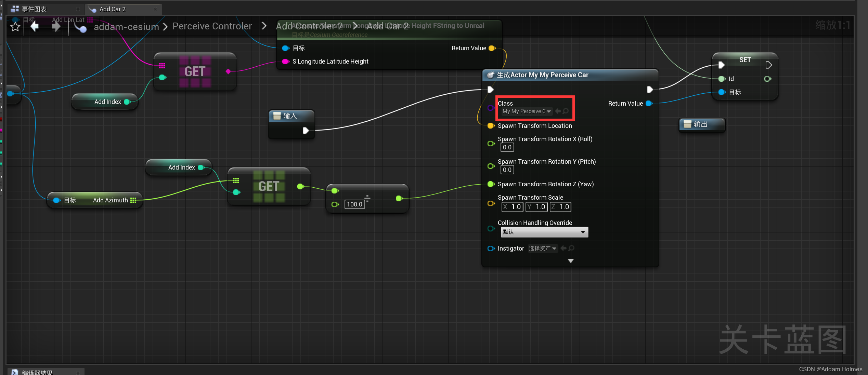Image resolution: width=868 pixels, height=375 pixels.
Task: Click Spawn Transform Rotation X pin
Action: (491, 144)
